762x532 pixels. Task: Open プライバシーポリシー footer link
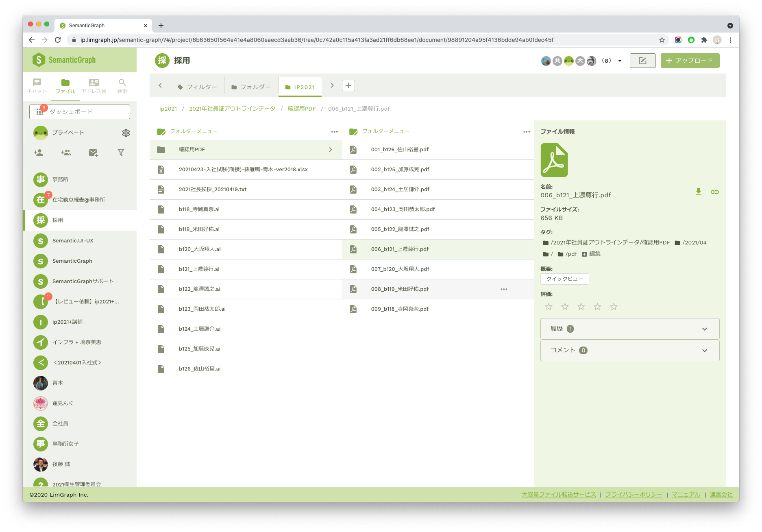point(634,495)
